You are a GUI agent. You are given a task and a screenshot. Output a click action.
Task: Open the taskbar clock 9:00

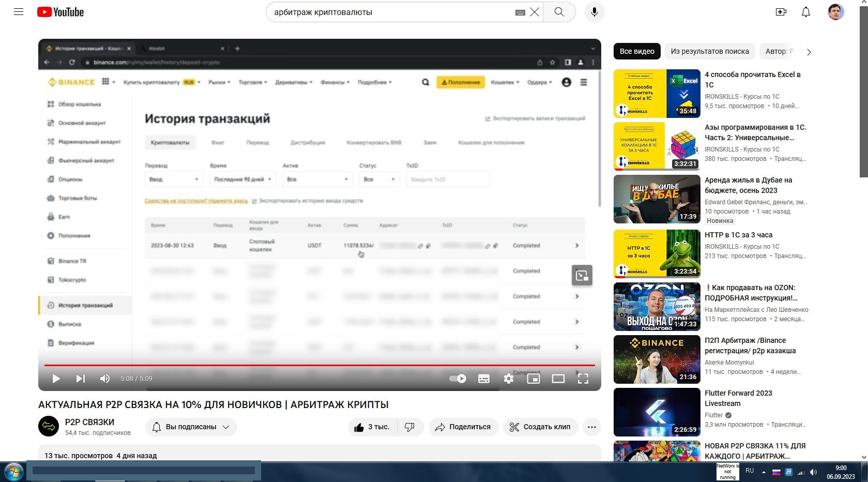[x=841, y=472]
